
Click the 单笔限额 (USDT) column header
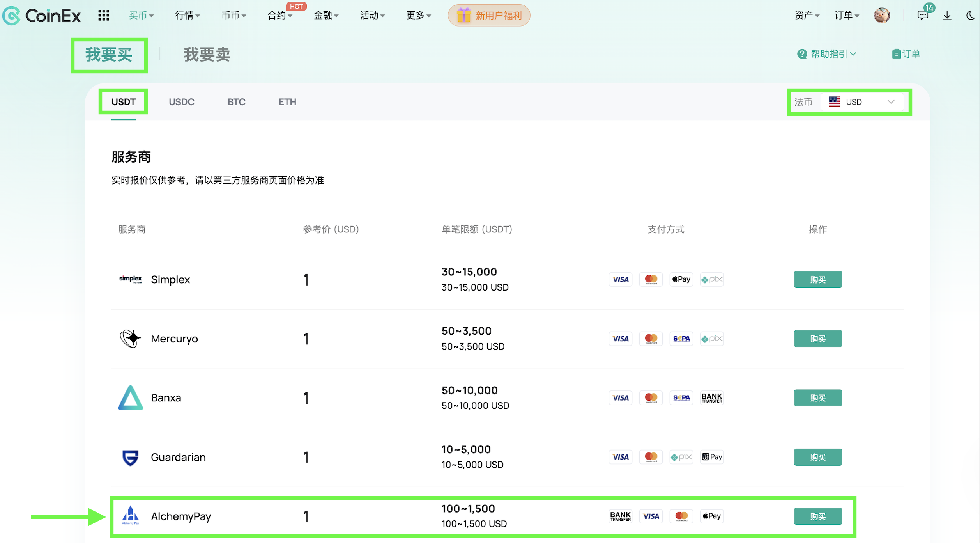point(477,229)
